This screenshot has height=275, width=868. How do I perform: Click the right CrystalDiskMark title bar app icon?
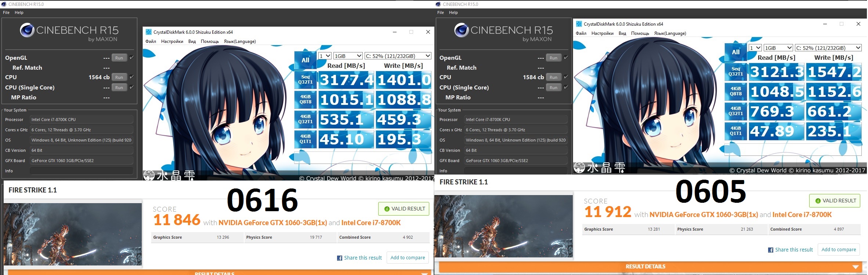tap(579, 24)
